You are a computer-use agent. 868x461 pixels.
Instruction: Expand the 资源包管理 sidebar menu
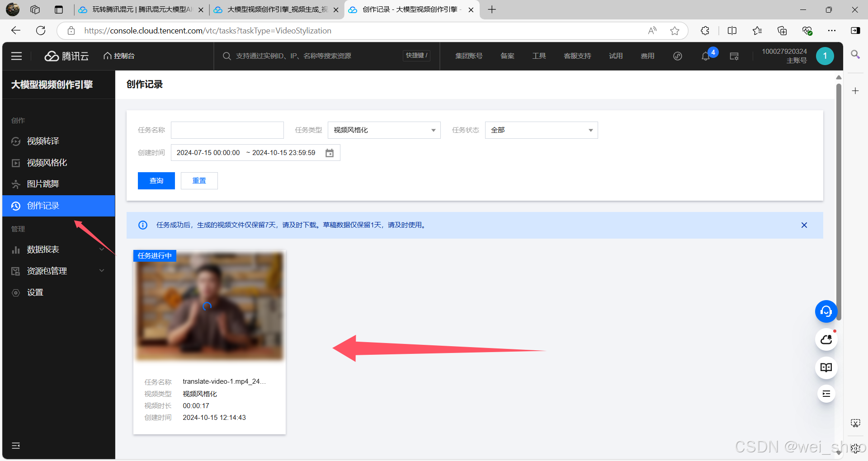pos(59,271)
